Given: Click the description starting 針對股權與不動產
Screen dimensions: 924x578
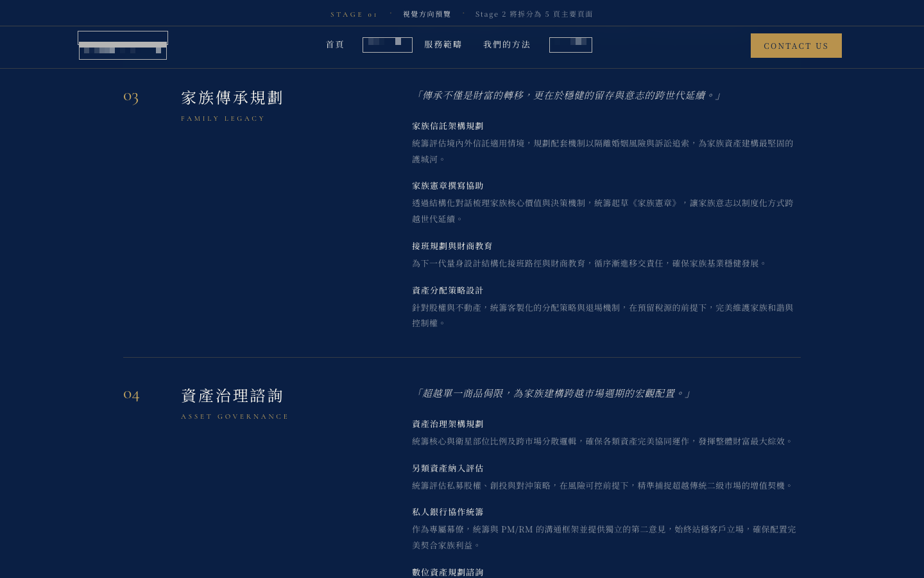Looking at the screenshot, I should click(x=603, y=315).
